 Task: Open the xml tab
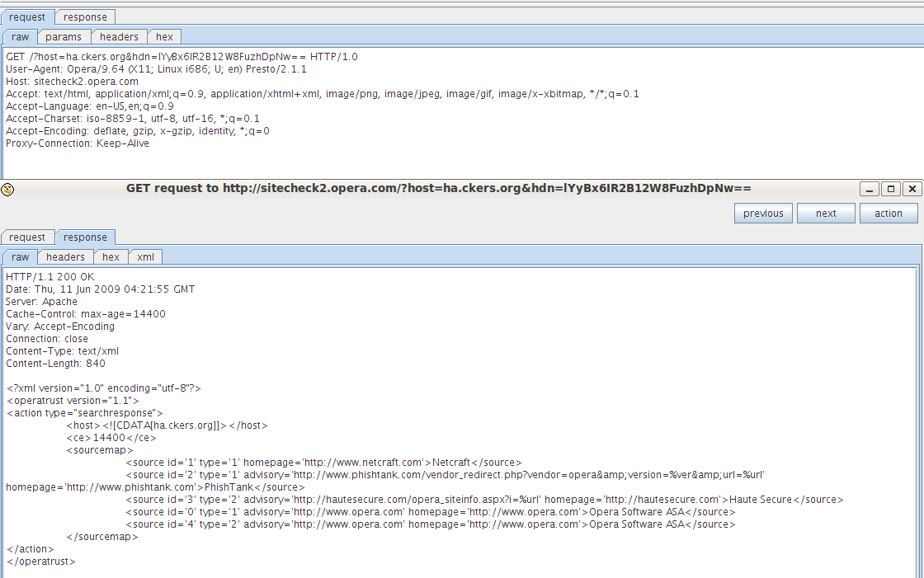[145, 257]
